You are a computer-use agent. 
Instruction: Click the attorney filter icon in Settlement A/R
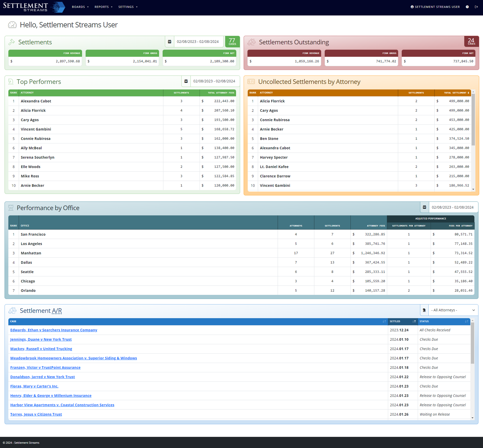pos(424,310)
